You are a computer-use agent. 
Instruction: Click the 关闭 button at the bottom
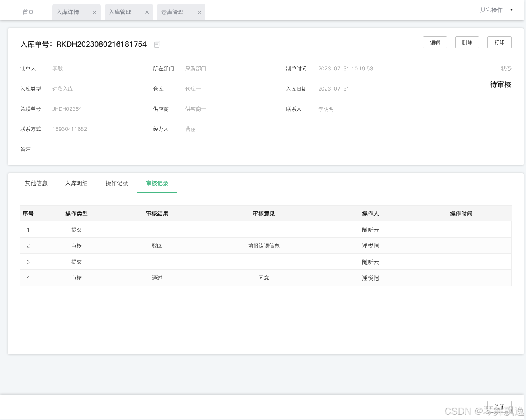tap(499, 406)
